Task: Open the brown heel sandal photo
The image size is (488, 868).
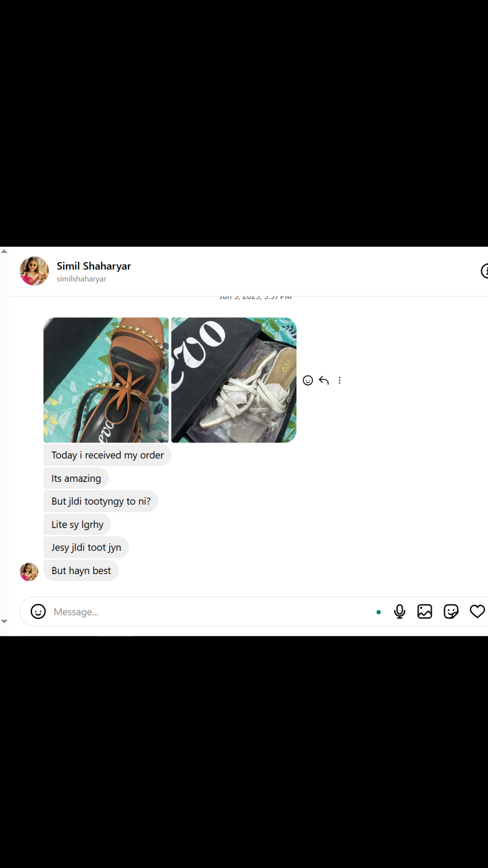Action: 106,380
